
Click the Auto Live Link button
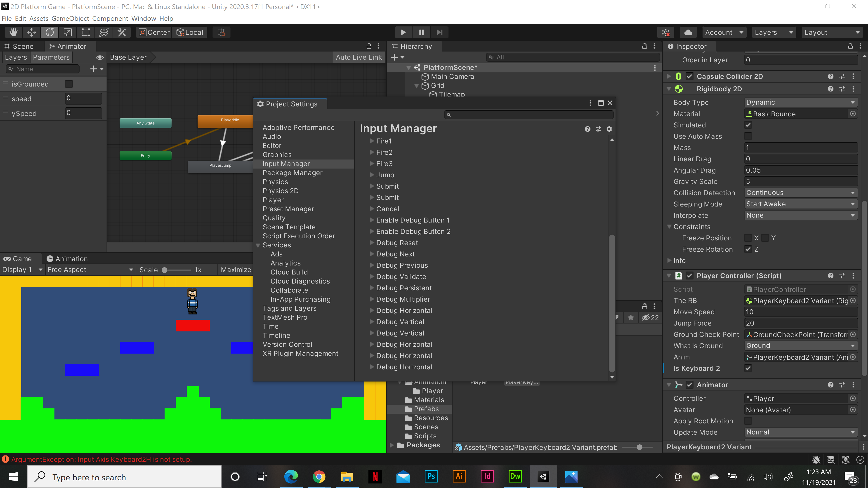point(359,57)
